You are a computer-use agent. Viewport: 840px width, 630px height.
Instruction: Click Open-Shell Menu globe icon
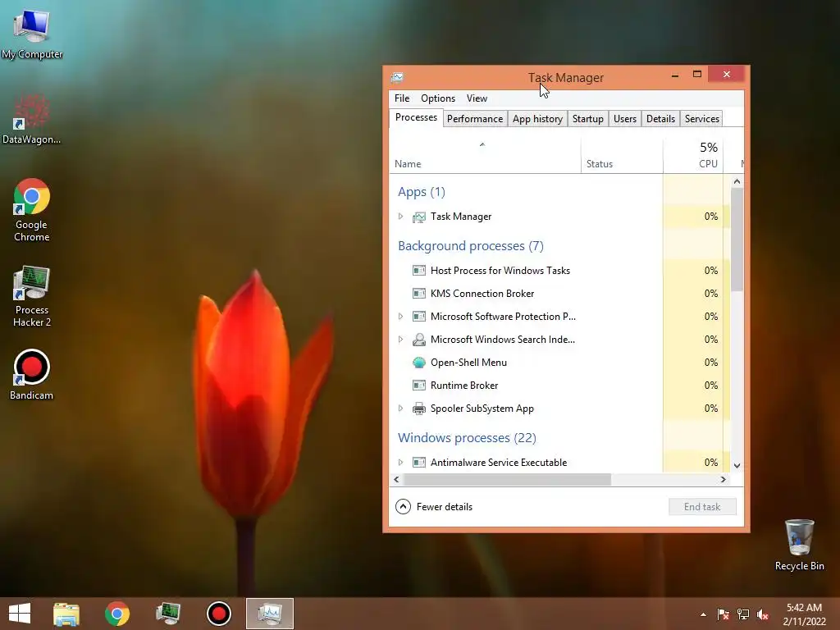(x=419, y=362)
